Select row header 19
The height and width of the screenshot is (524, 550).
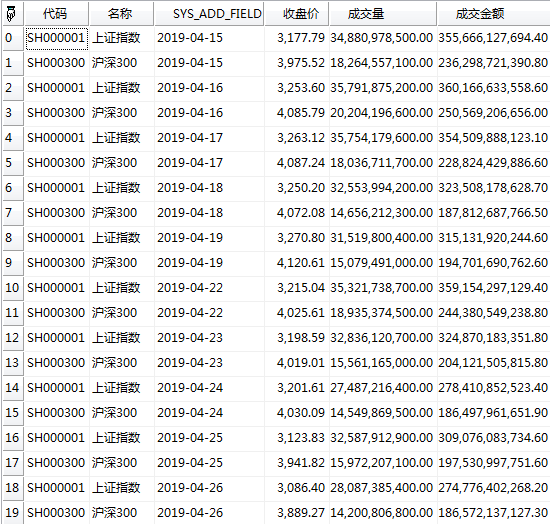pyautogui.click(x=13, y=513)
